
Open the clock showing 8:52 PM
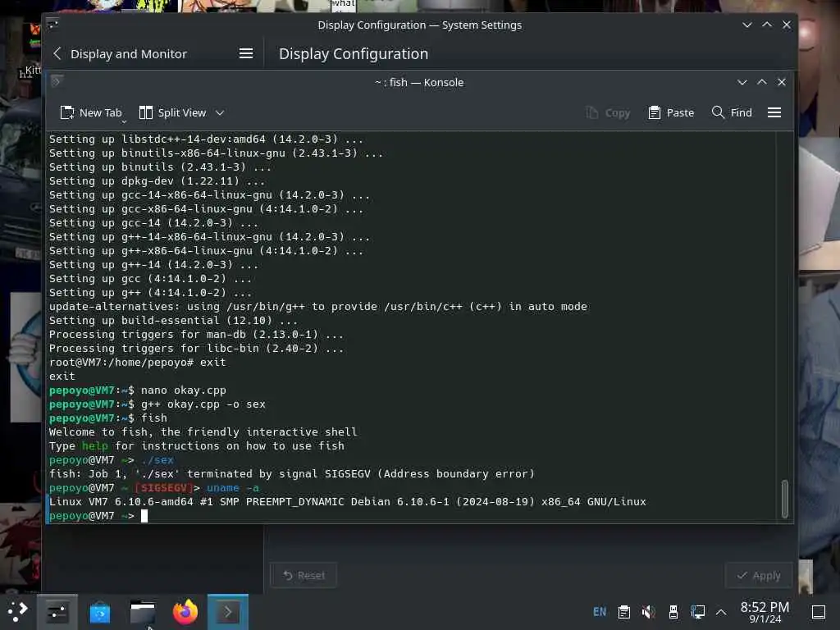(765, 612)
